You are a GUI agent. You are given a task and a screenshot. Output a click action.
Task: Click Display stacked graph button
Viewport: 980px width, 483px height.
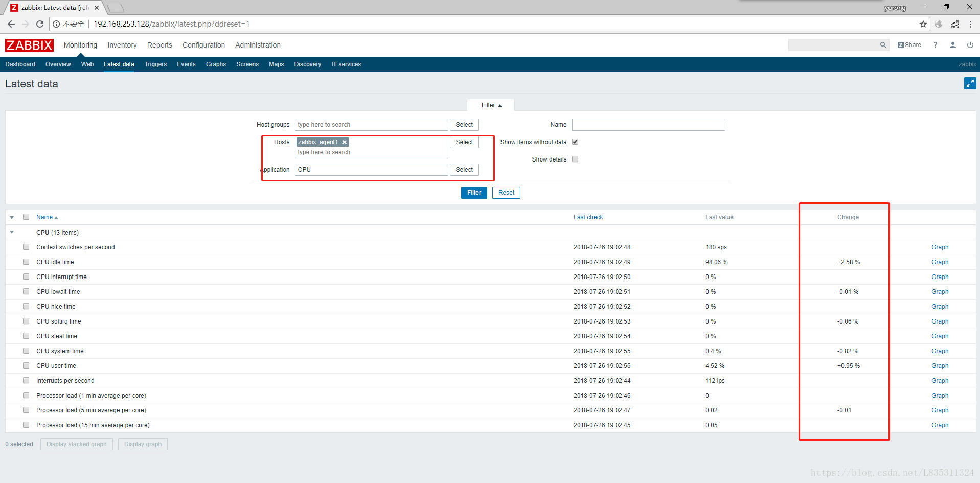coord(77,444)
